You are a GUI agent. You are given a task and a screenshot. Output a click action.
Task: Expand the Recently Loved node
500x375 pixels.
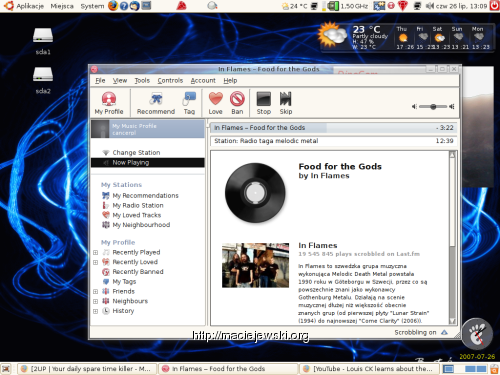(x=95, y=262)
